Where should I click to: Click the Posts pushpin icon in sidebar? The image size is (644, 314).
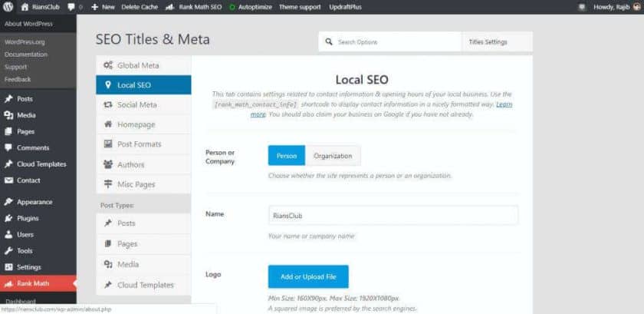tap(8, 99)
